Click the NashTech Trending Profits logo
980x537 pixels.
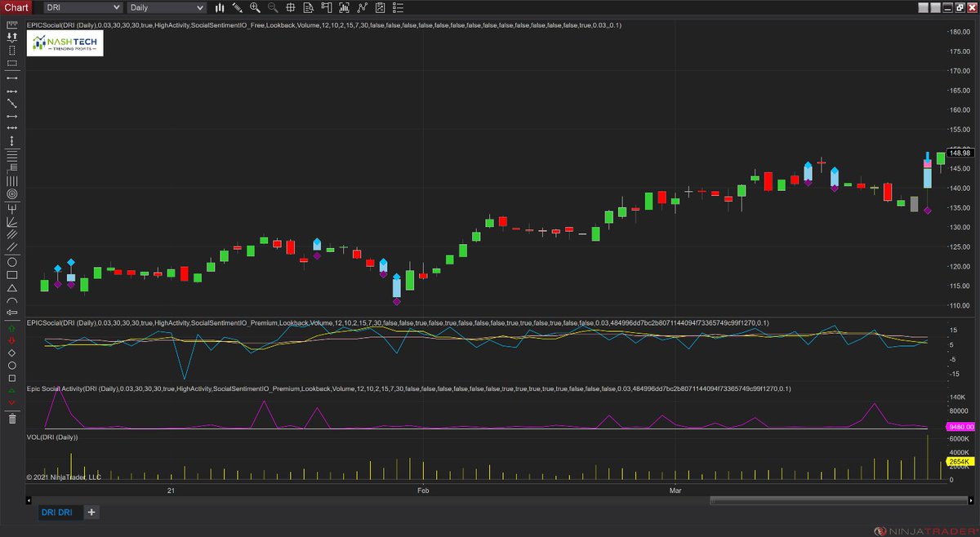click(x=65, y=43)
